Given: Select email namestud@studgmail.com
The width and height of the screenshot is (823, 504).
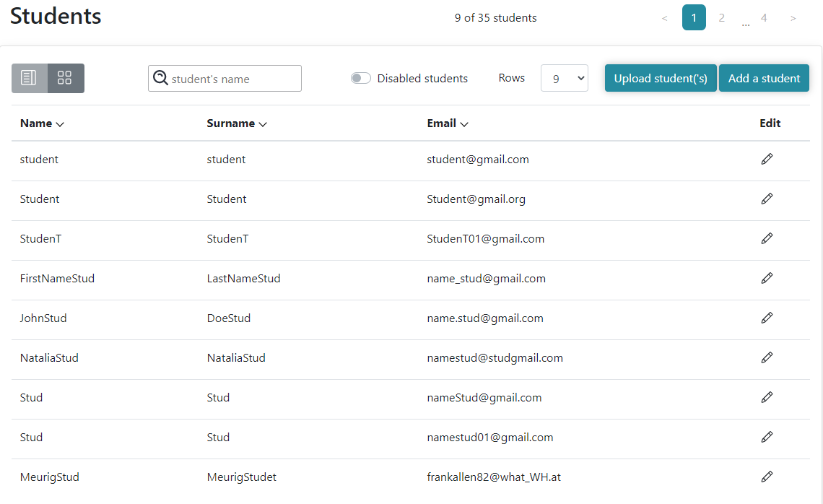Looking at the screenshot, I should 495,358.
